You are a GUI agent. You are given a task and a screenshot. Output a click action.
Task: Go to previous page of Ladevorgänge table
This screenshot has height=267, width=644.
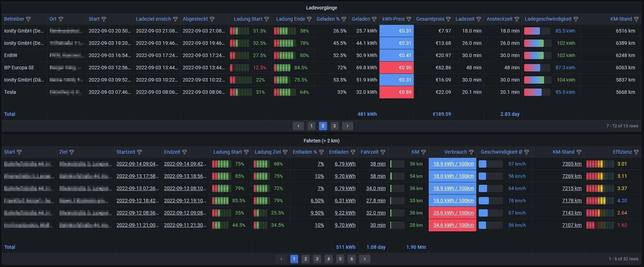click(x=298, y=126)
